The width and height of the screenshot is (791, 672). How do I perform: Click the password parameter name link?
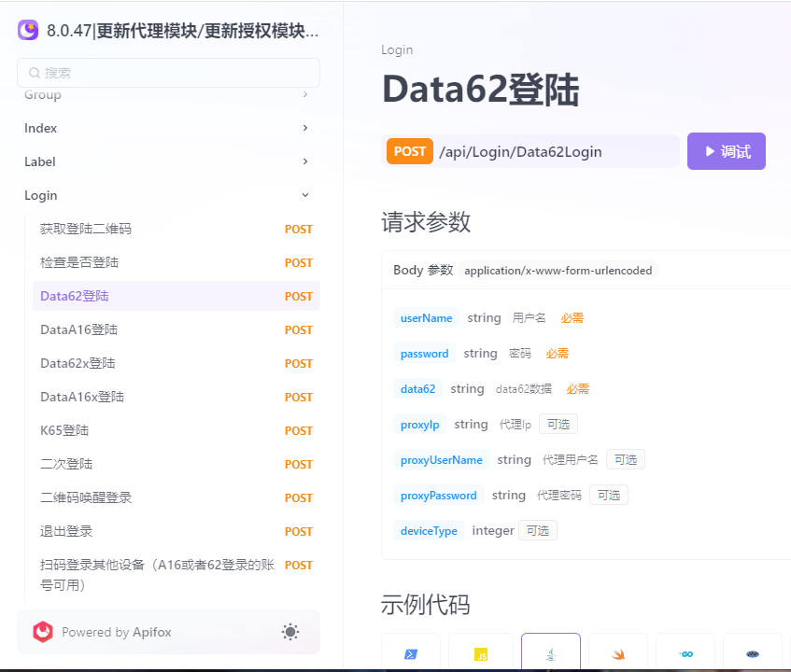click(424, 354)
